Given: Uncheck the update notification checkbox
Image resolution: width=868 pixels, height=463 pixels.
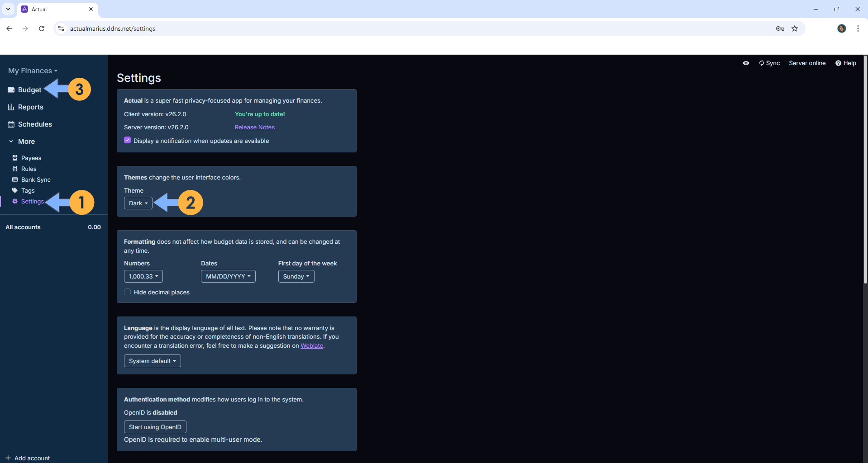Looking at the screenshot, I should pyautogui.click(x=128, y=141).
